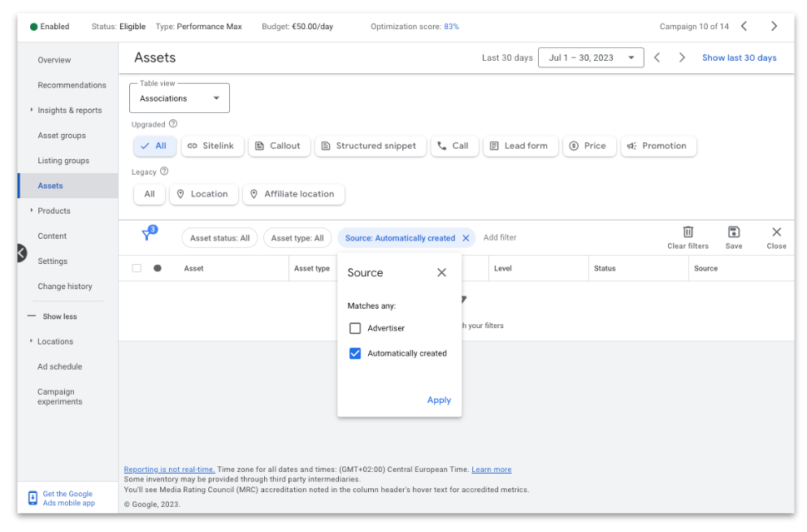Click the filter funnel icon with badge
807x532 pixels.
click(x=149, y=234)
